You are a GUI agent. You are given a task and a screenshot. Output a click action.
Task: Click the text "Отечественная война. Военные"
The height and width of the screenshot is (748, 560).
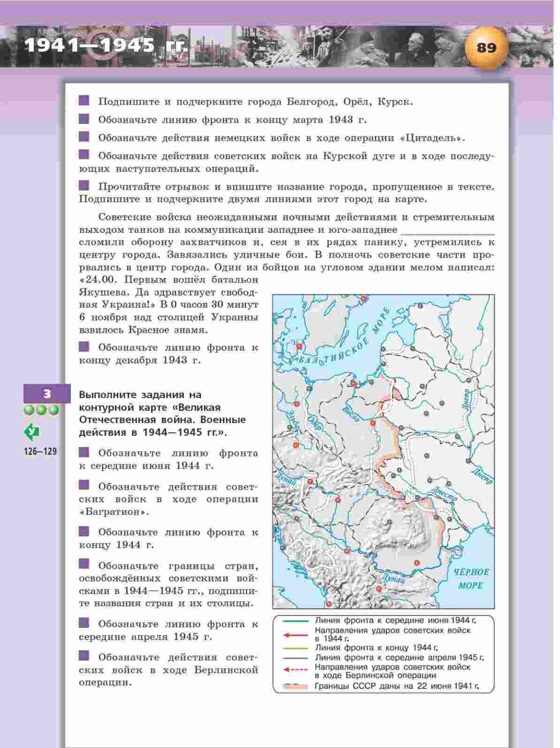click(162, 419)
